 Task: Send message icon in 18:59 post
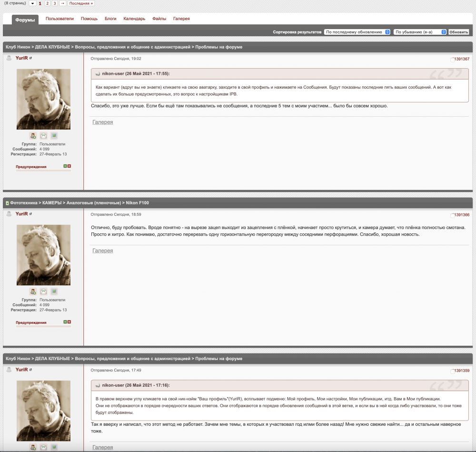(x=44, y=291)
